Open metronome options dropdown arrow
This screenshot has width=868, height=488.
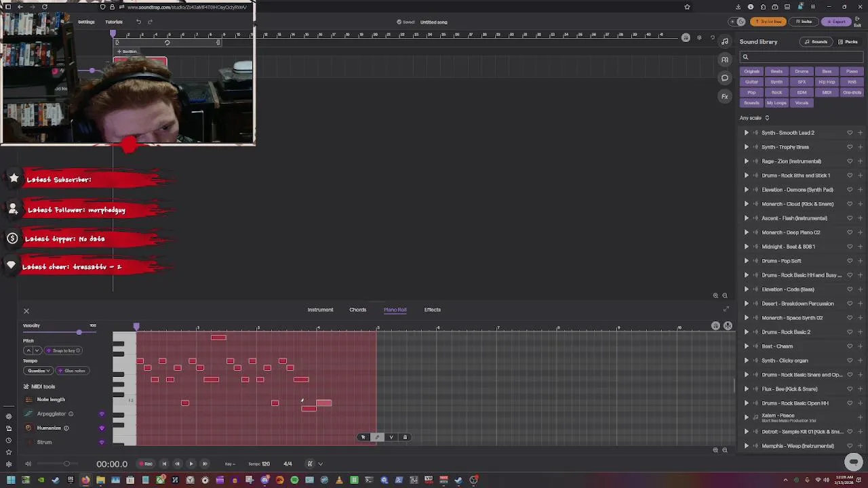click(x=320, y=464)
